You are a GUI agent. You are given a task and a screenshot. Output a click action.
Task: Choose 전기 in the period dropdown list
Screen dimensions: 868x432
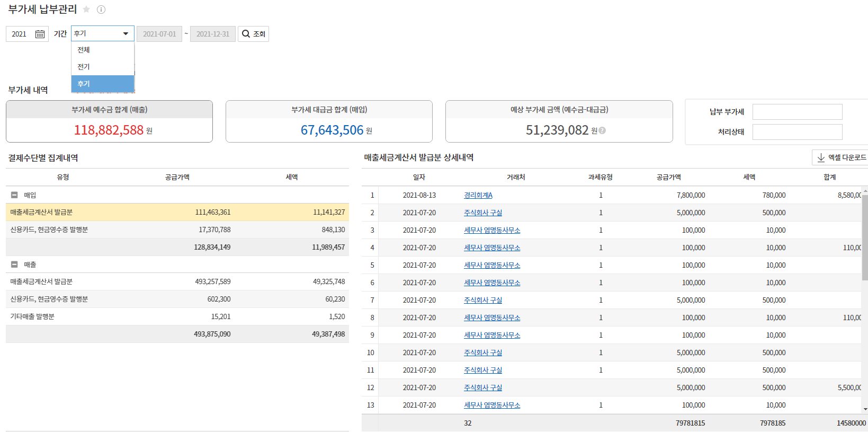[x=84, y=67]
